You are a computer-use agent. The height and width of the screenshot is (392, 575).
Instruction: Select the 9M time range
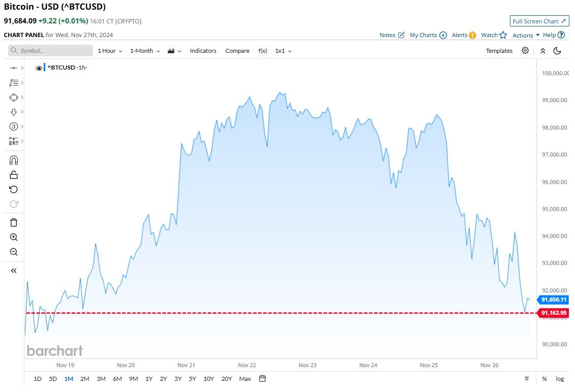tap(134, 379)
